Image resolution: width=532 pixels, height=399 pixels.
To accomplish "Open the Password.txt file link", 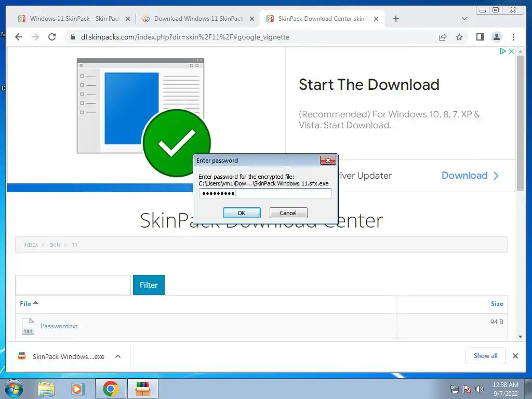I will 59,326.
